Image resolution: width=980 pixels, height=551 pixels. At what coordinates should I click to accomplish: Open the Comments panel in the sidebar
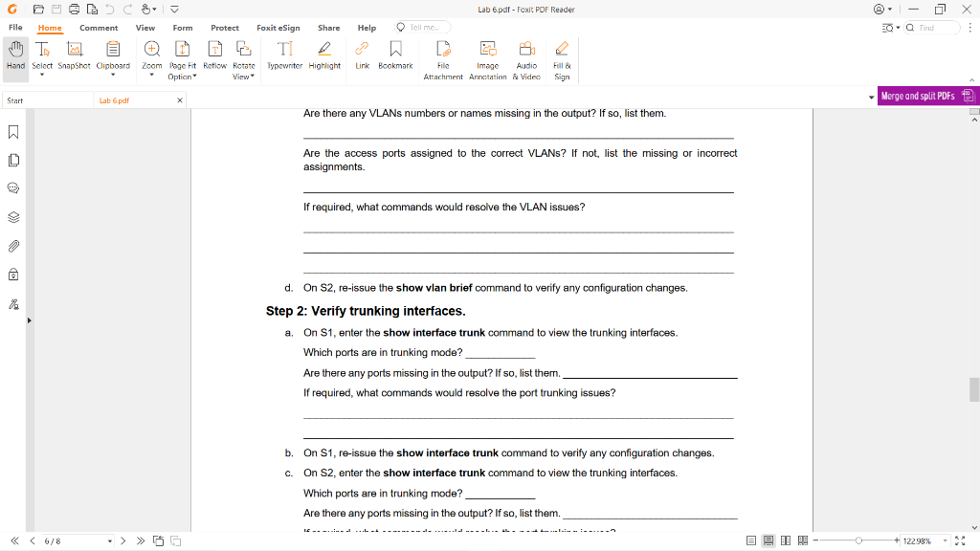[x=11, y=189]
